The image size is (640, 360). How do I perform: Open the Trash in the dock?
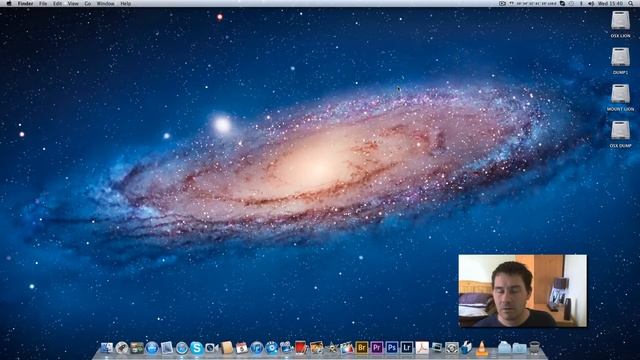534,348
